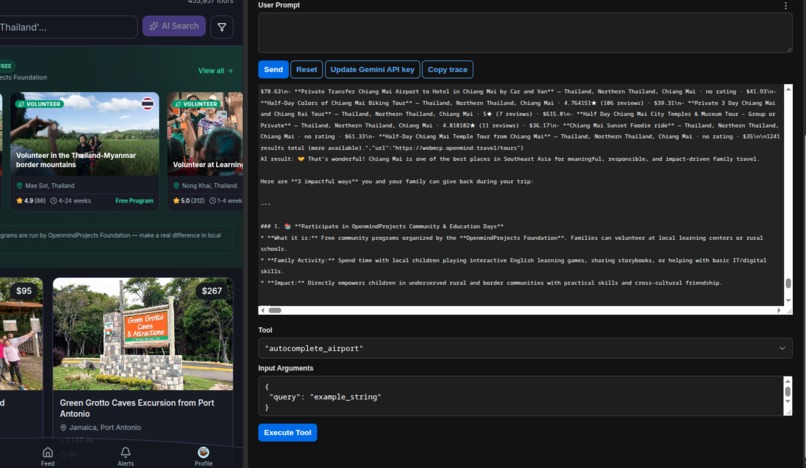
Task: Click the $267 price badge
Action: pos(212,291)
